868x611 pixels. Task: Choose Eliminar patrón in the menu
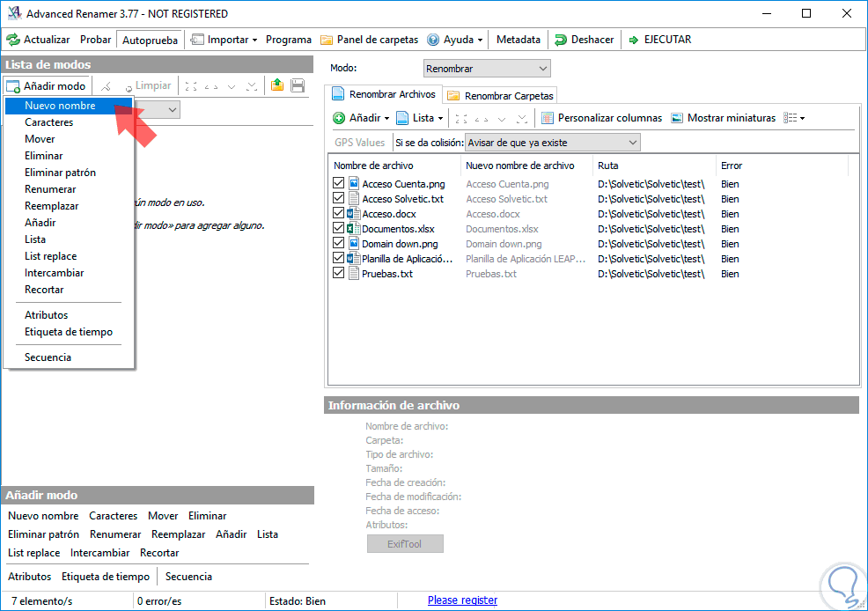click(69, 173)
